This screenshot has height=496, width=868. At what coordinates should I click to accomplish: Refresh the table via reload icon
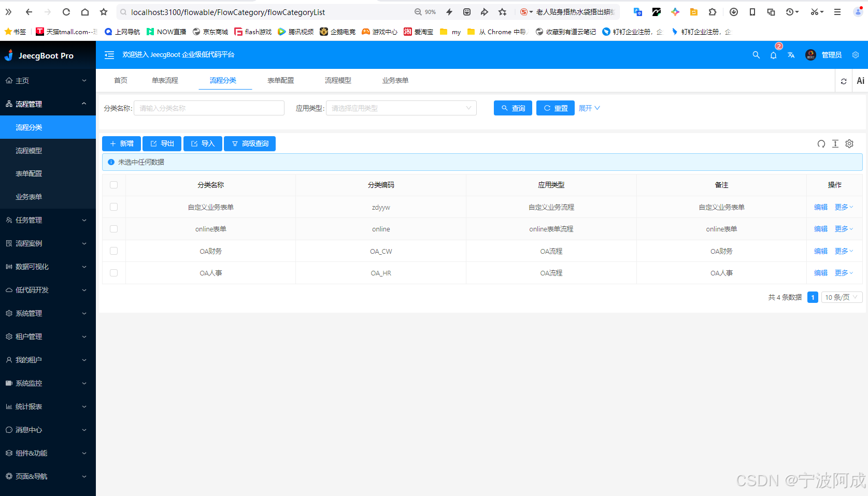point(821,143)
